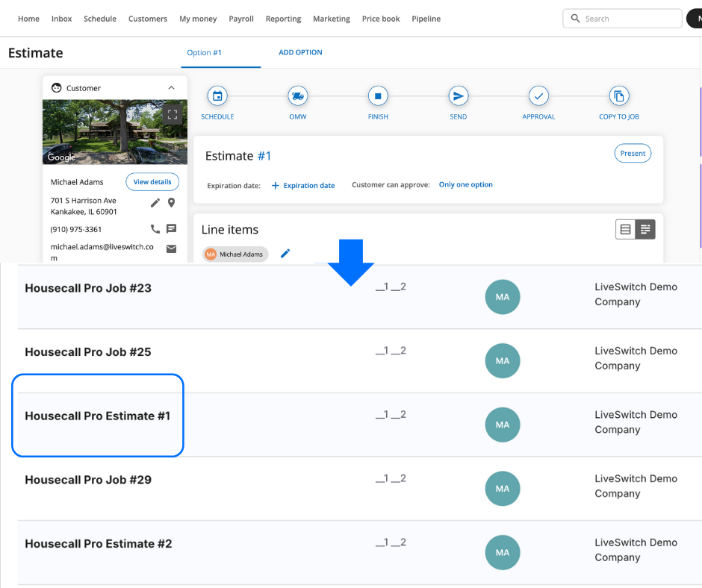This screenshot has height=588, width=702.
Task: Email customer via envelope icon
Action: [x=171, y=248]
